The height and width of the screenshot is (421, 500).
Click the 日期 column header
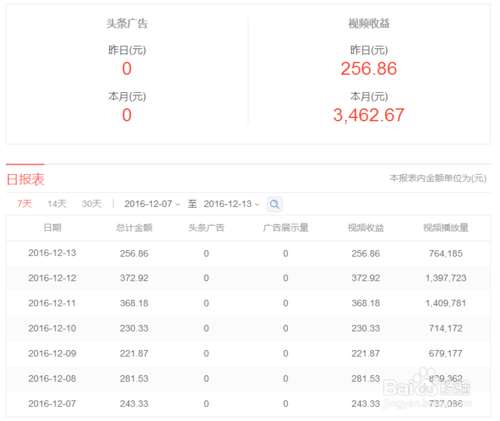click(x=52, y=228)
